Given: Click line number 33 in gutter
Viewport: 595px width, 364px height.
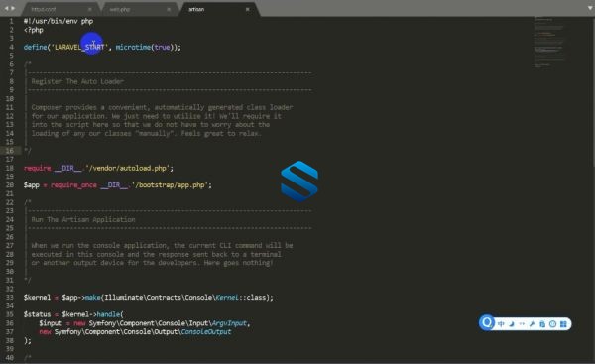Looking at the screenshot, I should pos(10,298).
